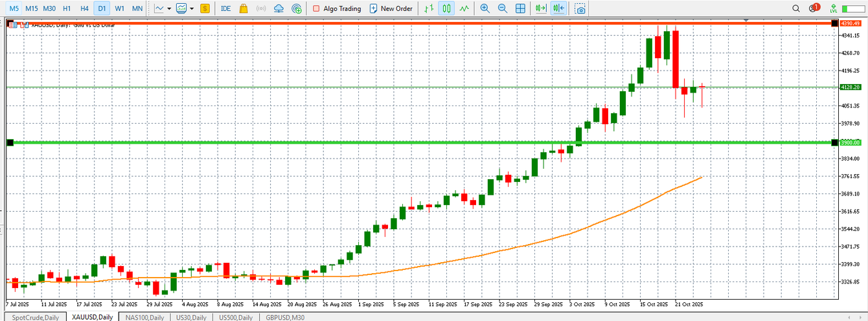Screen dimensions: 868x321
Task: Click the trading Signals icon
Action: pos(261,8)
